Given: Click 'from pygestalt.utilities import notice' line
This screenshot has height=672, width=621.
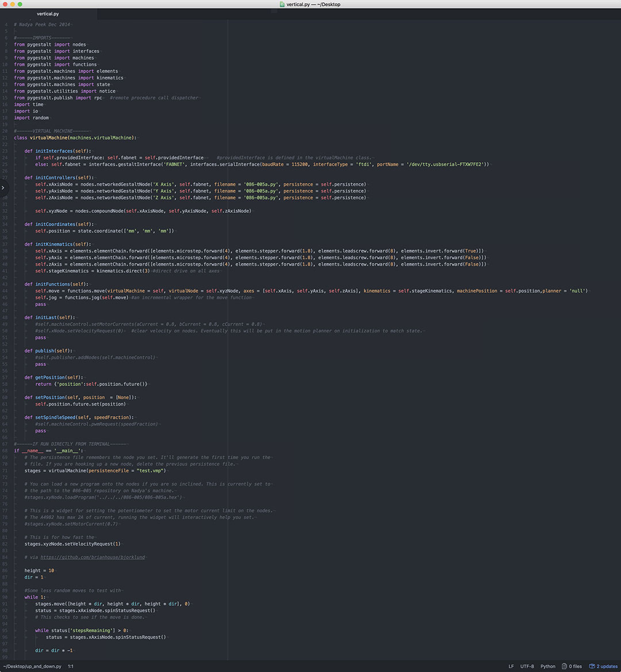Looking at the screenshot, I should click(64, 91).
